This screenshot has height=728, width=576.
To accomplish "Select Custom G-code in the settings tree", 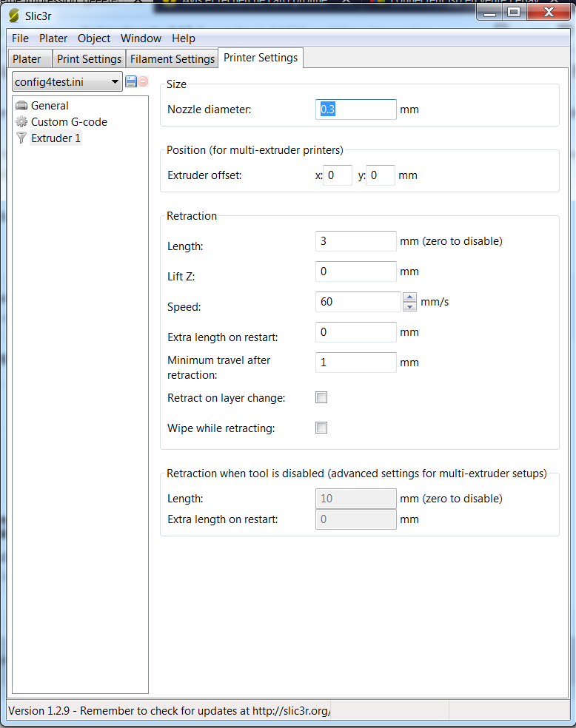I will click(x=69, y=121).
